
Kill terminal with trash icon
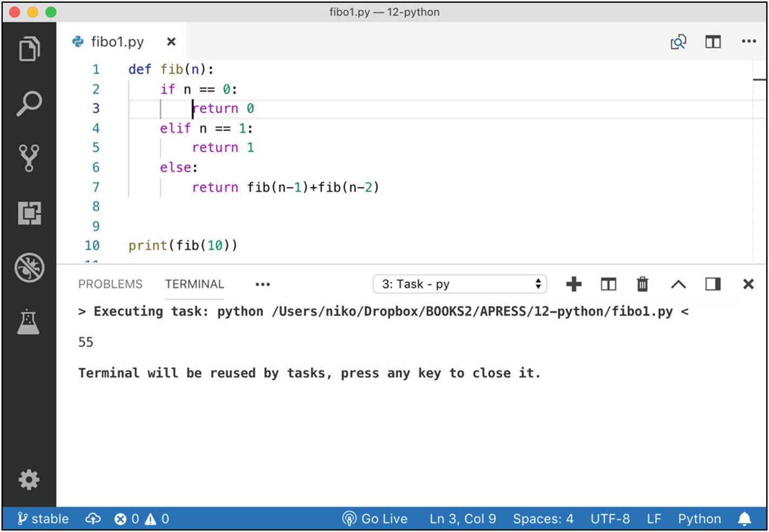(643, 284)
